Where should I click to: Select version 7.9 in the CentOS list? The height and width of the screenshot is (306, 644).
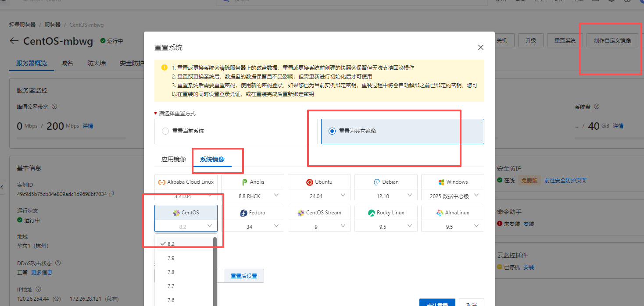(171, 258)
